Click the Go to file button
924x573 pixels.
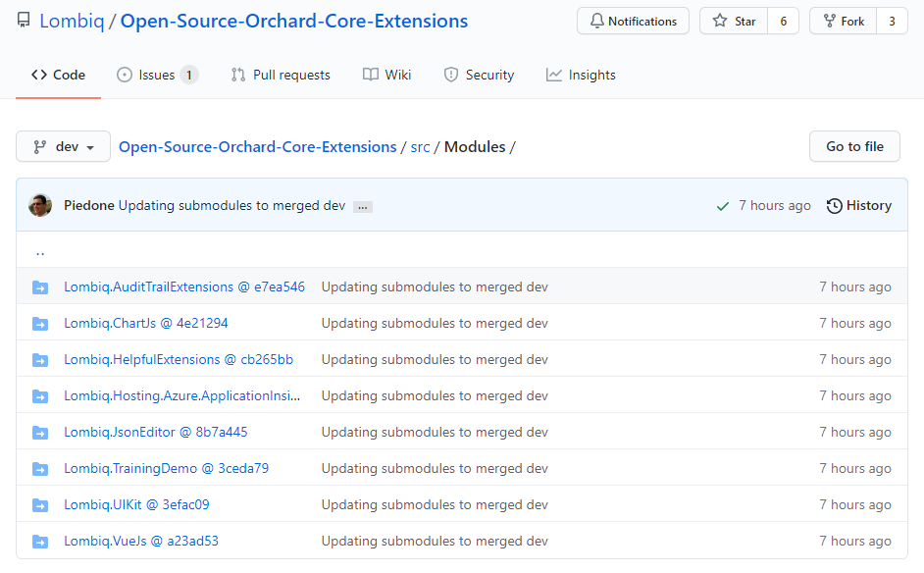coord(854,146)
